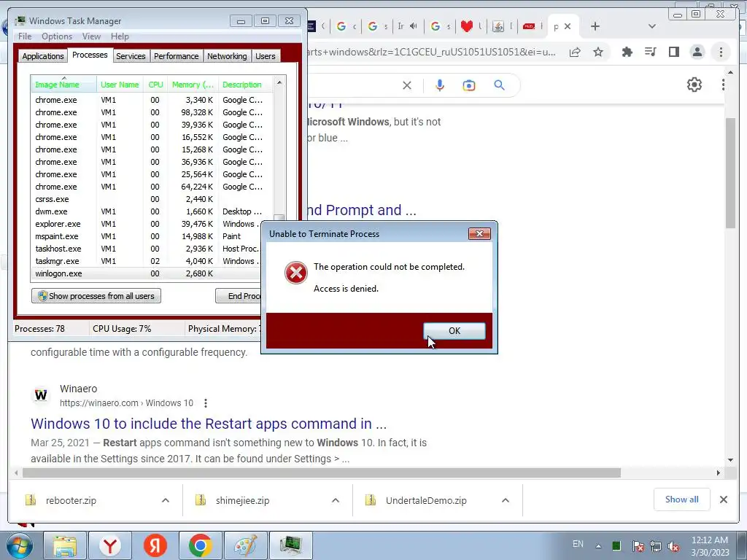Screen dimensions: 747x560
Task: Select the explorer.exe process row
Action: tap(152, 224)
